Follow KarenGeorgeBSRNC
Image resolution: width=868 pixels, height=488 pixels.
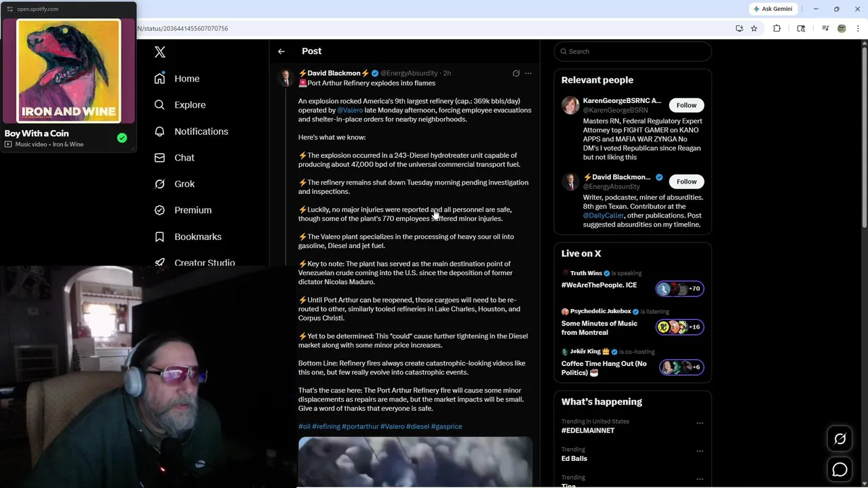(686, 105)
